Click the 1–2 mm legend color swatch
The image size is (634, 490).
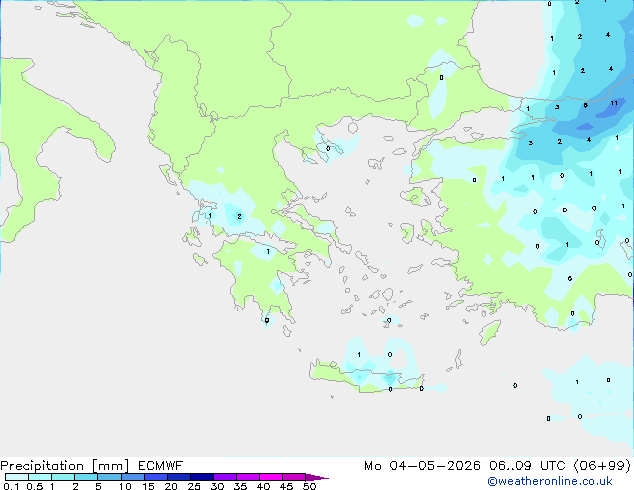click(x=63, y=477)
